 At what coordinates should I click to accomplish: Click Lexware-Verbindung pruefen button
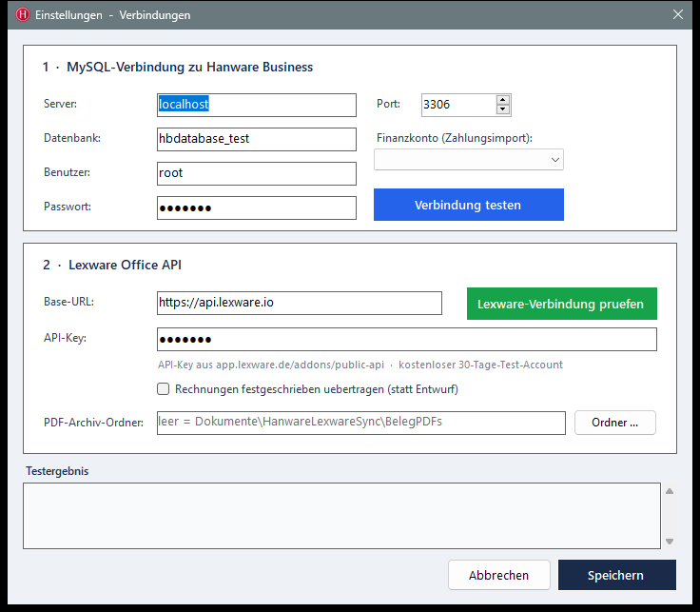(561, 304)
